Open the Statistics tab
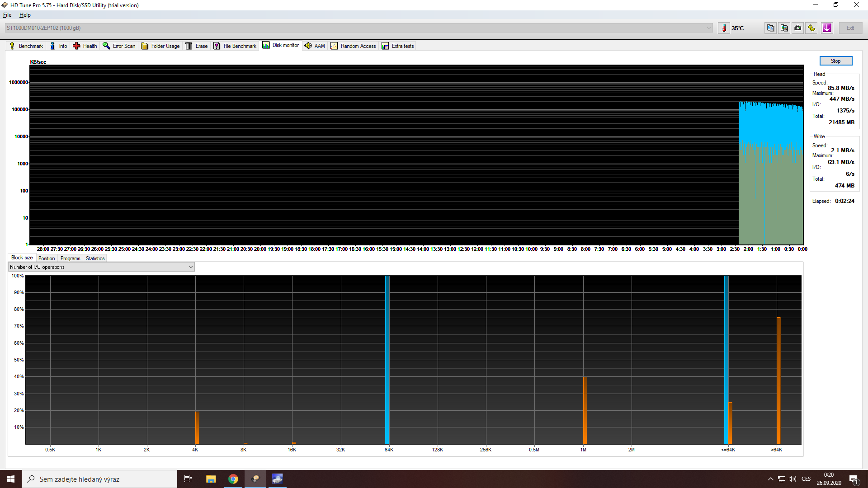 tap(95, 258)
